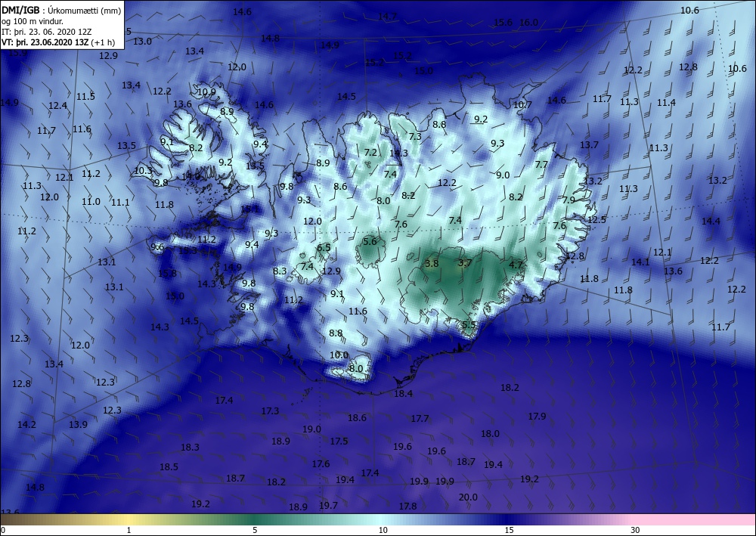
Task: Click the 'VT: þri. 23.06.2020 13Z (+1 h)' line
Action: coord(58,42)
